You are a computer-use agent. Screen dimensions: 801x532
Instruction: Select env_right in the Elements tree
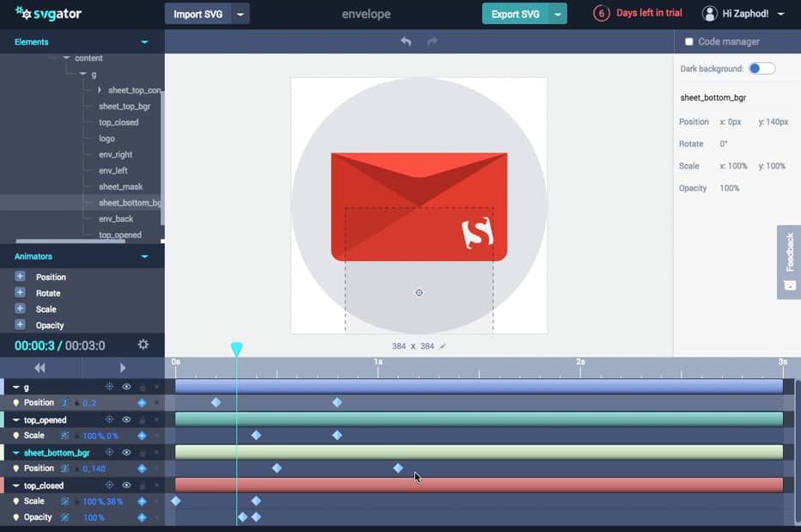pos(115,155)
